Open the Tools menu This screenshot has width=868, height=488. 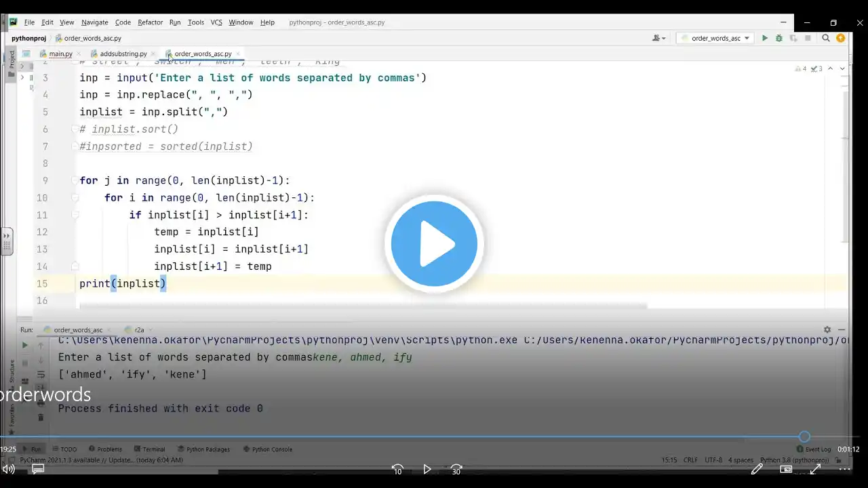[x=196, y=22]
